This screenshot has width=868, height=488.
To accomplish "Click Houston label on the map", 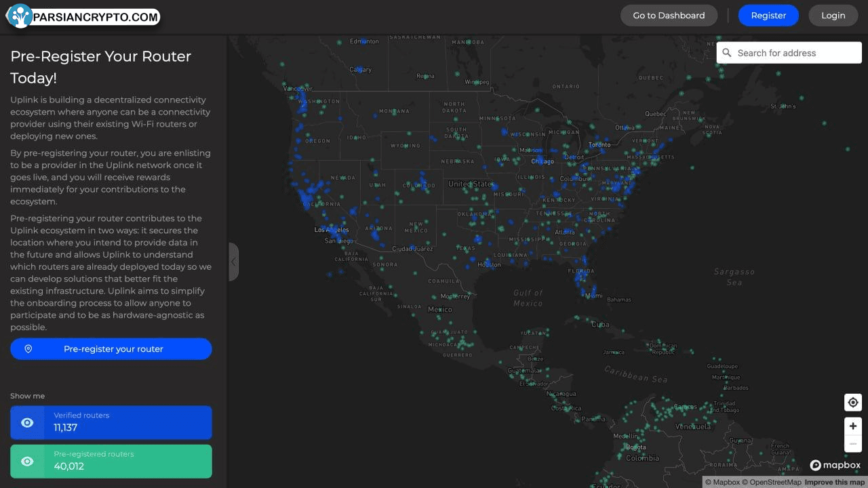I will click(x=489, y=264).
